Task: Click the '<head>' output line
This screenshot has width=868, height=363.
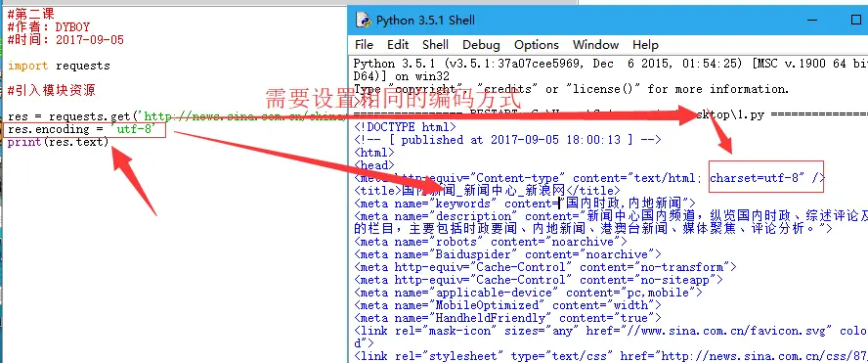Action: pos(374,165)
